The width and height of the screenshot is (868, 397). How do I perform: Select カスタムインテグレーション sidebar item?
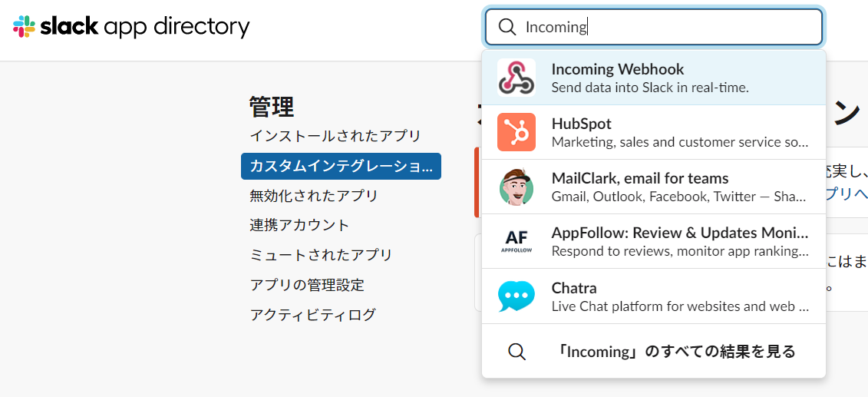click(x=341, y=166)
